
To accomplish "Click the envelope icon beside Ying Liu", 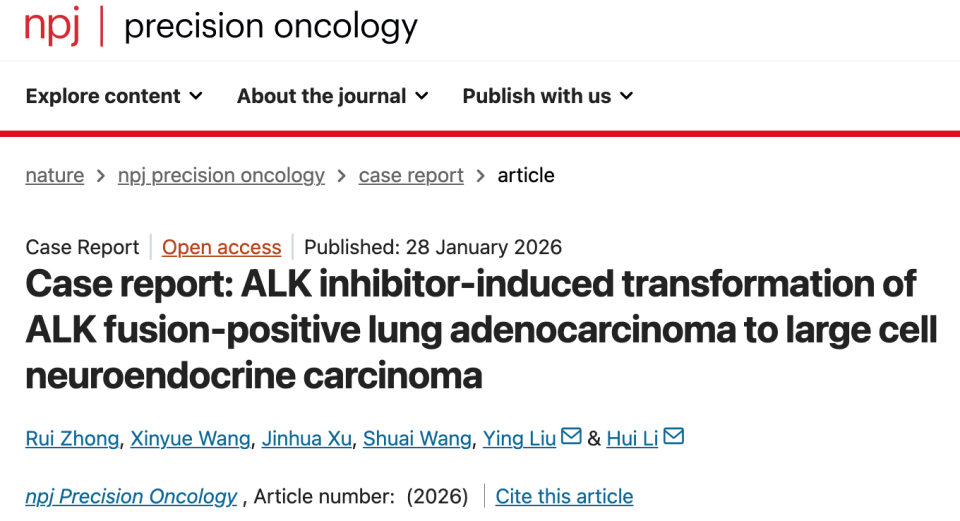I will 571,437.
